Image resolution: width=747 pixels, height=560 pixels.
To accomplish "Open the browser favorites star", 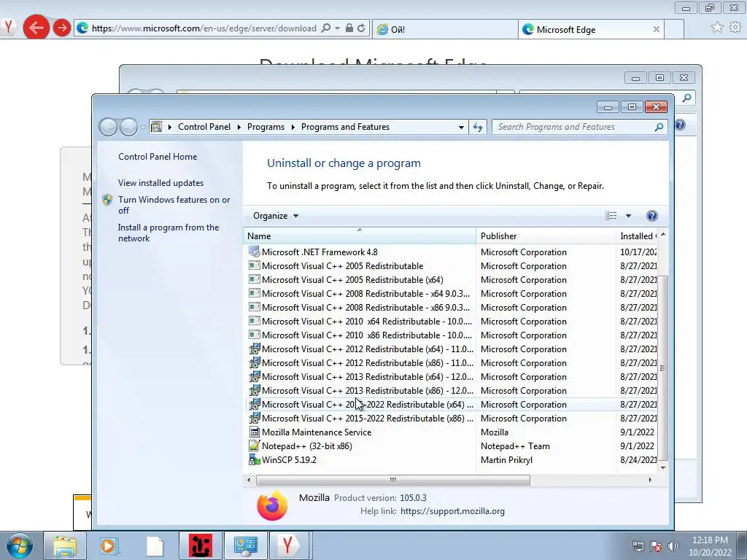I will pos(716,28).
